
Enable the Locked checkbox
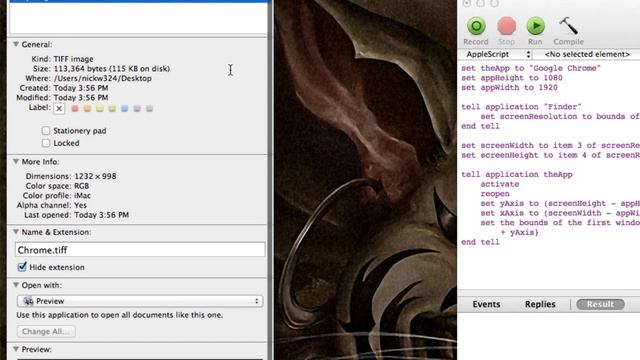[46, 143]
